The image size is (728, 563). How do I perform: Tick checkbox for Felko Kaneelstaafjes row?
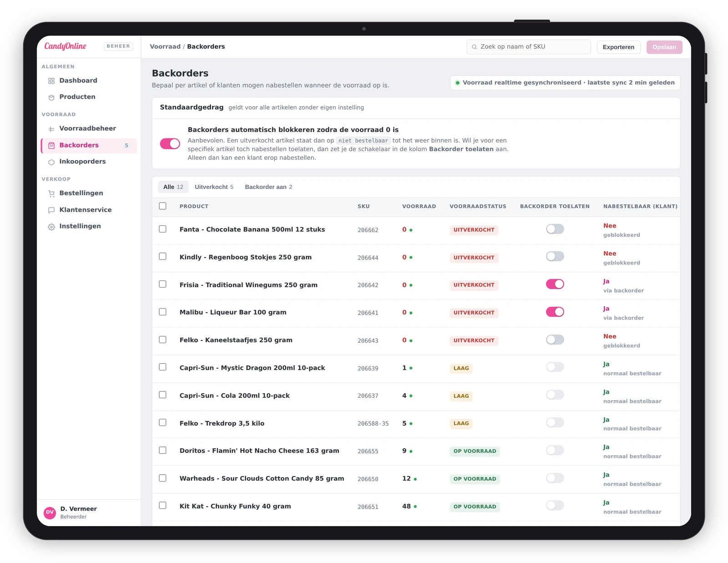click(162, 340)
